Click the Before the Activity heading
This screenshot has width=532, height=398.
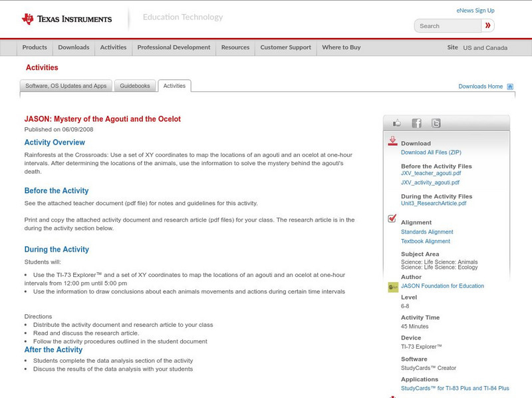tap(57, 190)
